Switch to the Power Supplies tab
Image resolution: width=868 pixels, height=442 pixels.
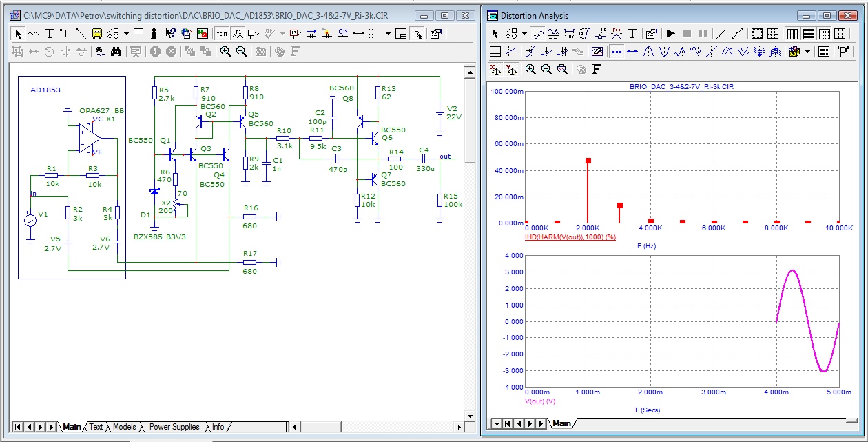tap(174, 427)
